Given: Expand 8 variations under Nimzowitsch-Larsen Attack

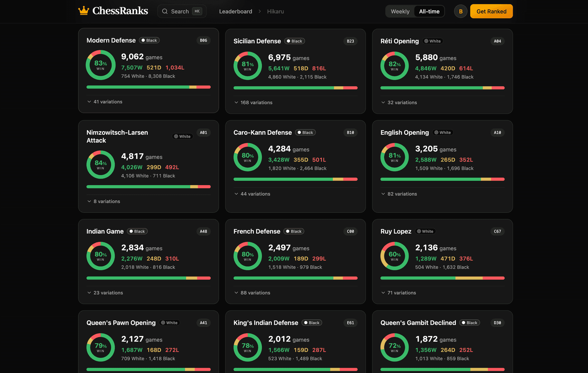Looking at the screenshot, I should tap(104, 201).
